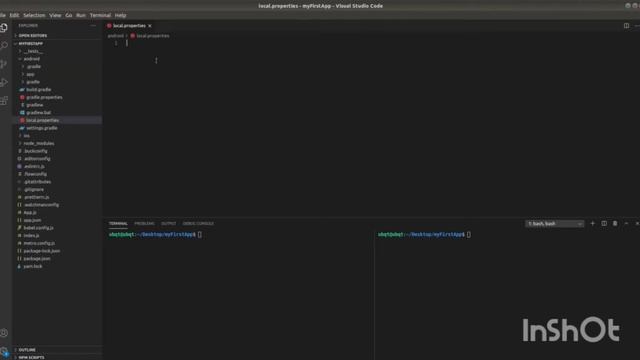
Task: Open the Search view in activity bar
Action: (x=4, y=45)
